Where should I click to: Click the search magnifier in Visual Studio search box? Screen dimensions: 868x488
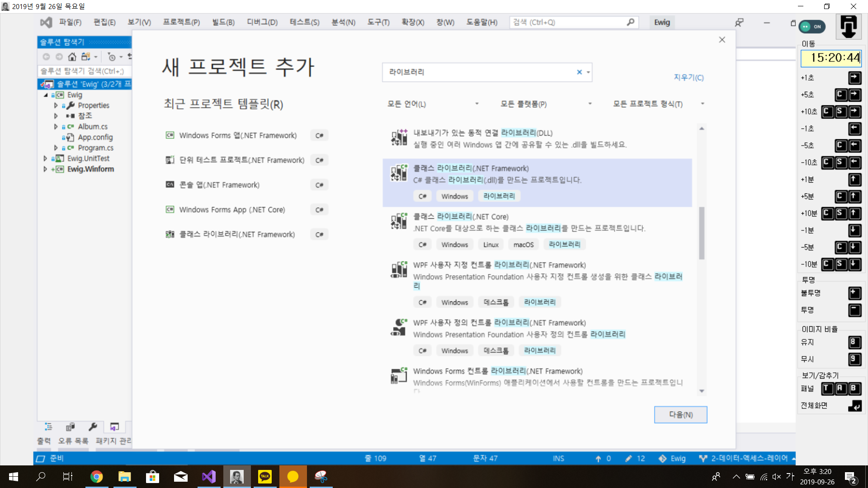click(x=630, y=22)
